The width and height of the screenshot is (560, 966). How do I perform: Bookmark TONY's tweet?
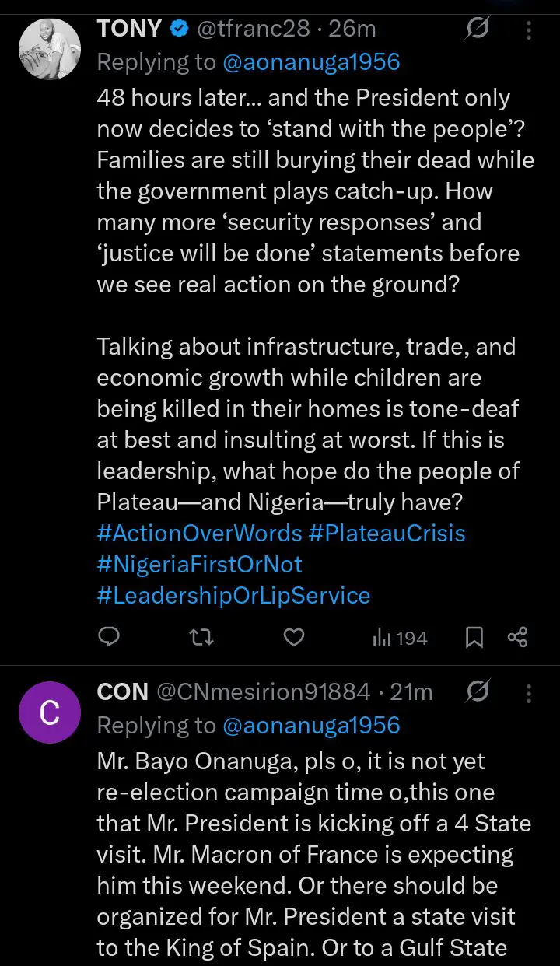(474, 639)
